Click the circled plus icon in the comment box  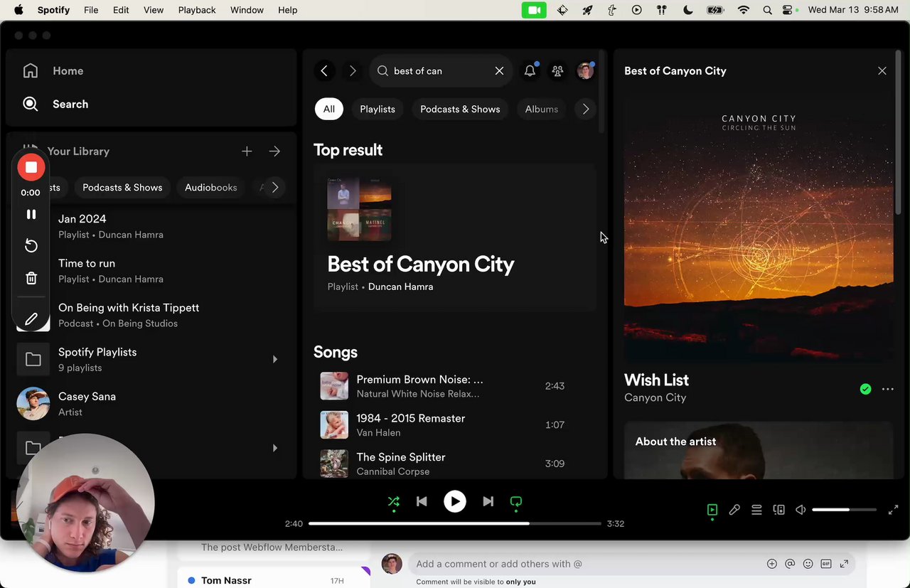click(771, 564)
